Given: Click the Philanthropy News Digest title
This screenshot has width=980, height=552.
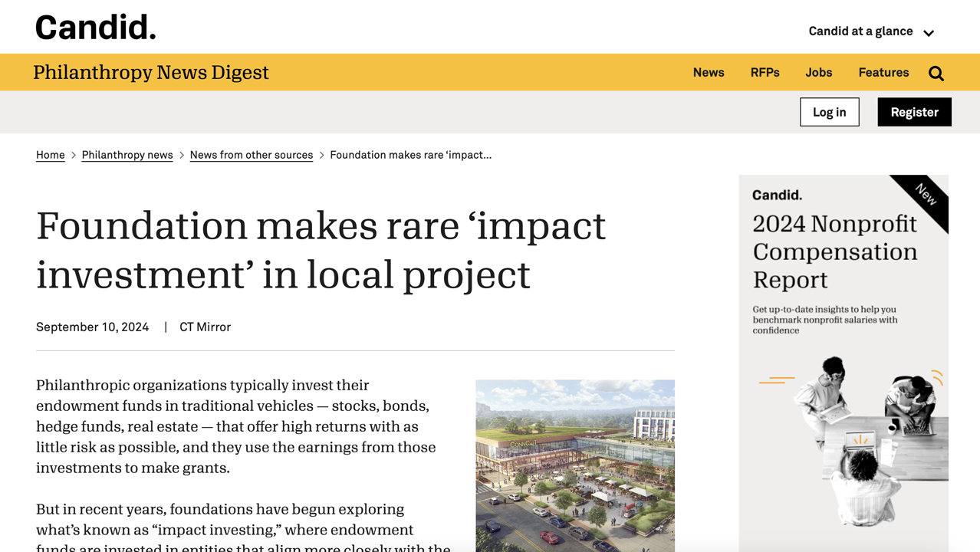Looking at the screenshot, I should pyautogui.click(x=151, y=72).
